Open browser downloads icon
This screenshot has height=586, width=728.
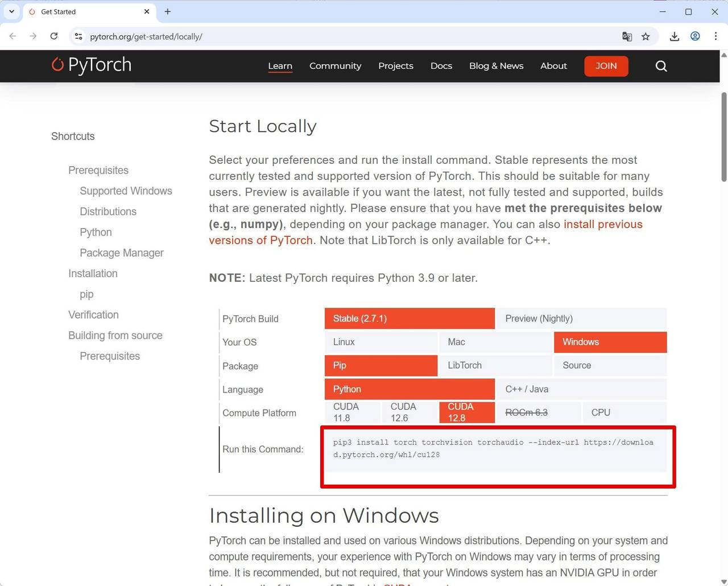click(675, 36)
